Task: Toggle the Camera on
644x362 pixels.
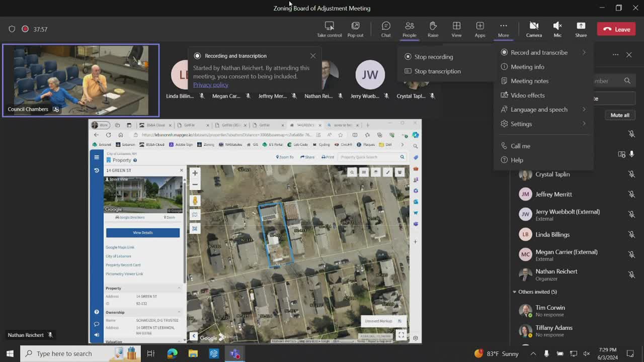Action: point(534,29)
